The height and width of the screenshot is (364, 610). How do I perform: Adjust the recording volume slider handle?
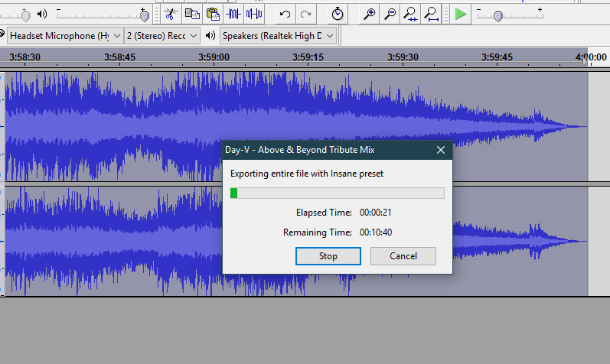pos(26,15)
